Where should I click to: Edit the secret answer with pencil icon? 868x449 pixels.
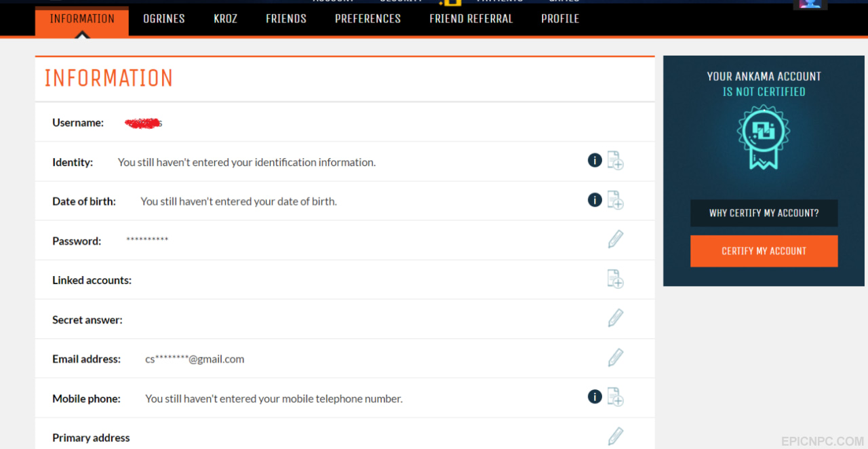(x=615, y=318)
